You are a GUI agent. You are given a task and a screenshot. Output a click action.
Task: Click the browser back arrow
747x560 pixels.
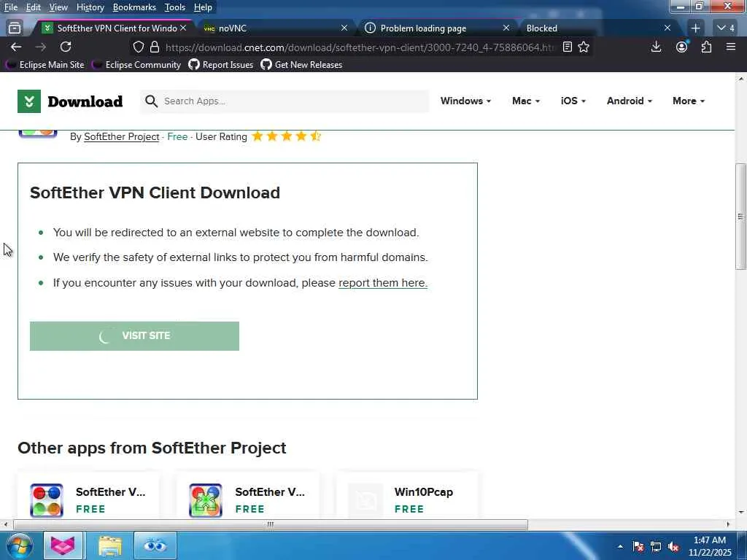16,47
